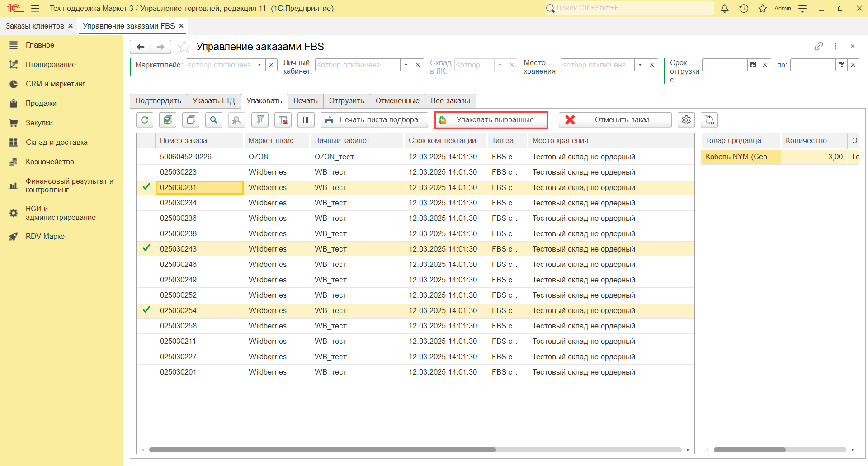This screenshot has height=466, width=868.
Task: Check the selection cell of order 025030223
Action: [146, 172]
